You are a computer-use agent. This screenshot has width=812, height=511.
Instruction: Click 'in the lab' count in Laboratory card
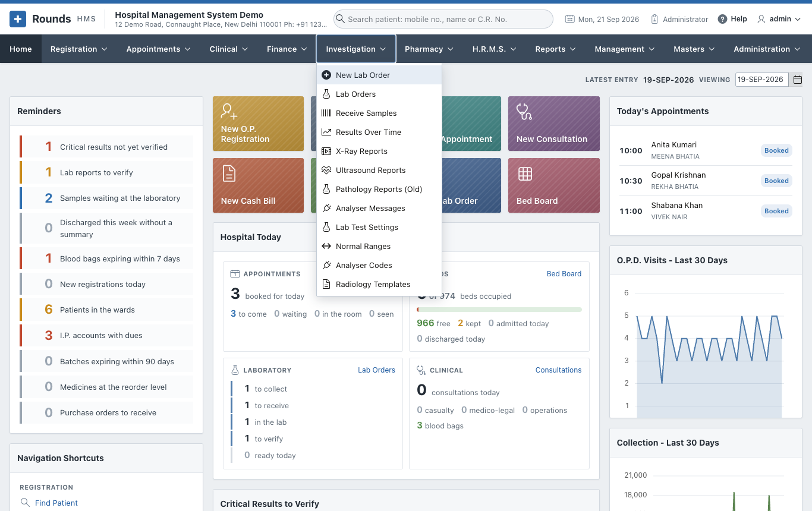(266, 422)
